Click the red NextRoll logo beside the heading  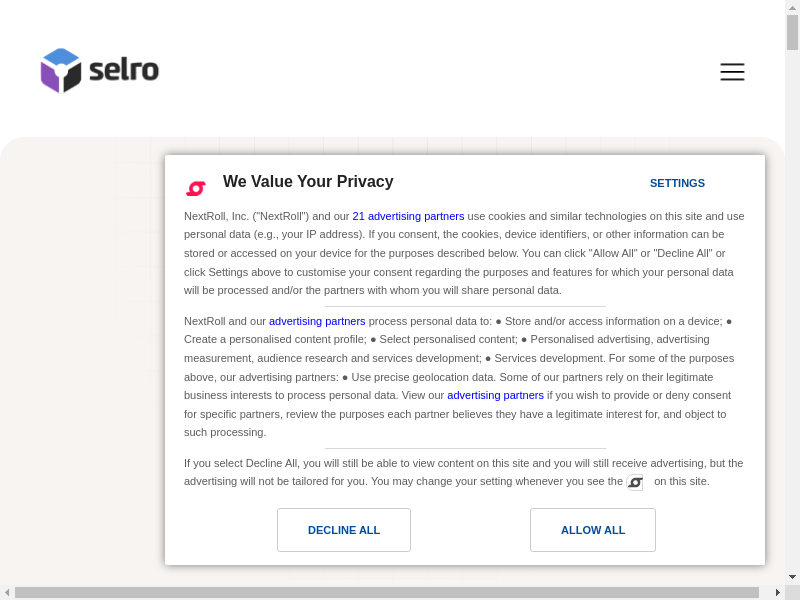196,187
